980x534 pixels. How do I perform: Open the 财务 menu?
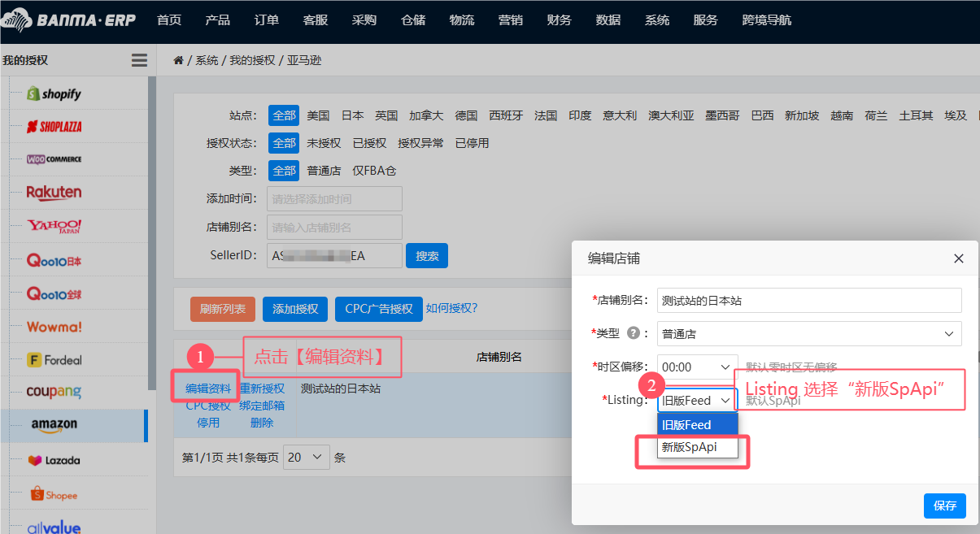560,20
